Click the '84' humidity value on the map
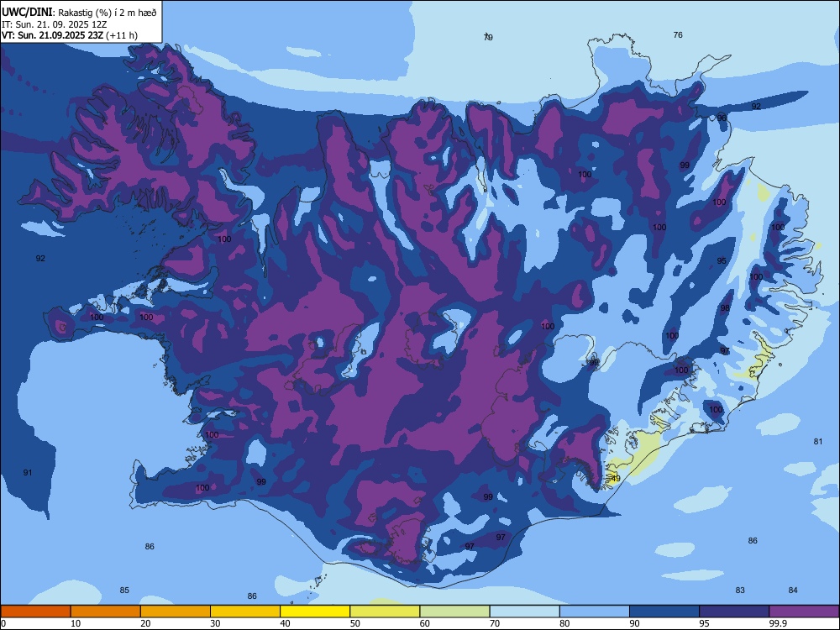This screenshot has width=840, height=630. [793, 590]
